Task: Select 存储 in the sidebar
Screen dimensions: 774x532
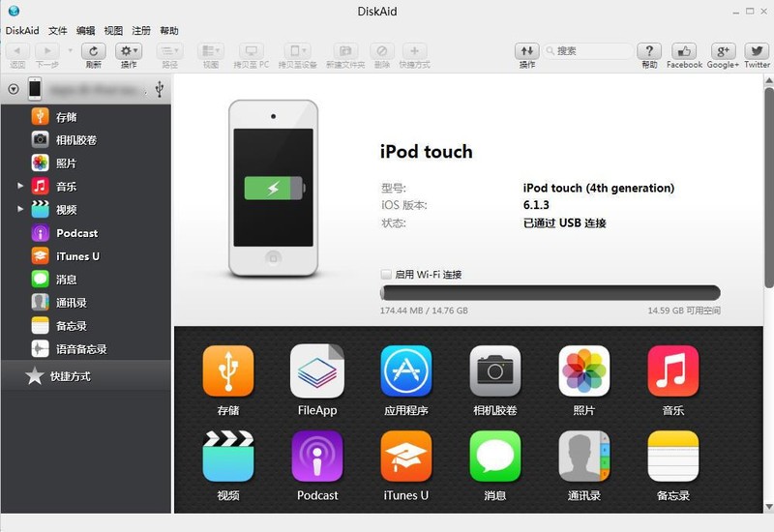Action: [86, 117]
